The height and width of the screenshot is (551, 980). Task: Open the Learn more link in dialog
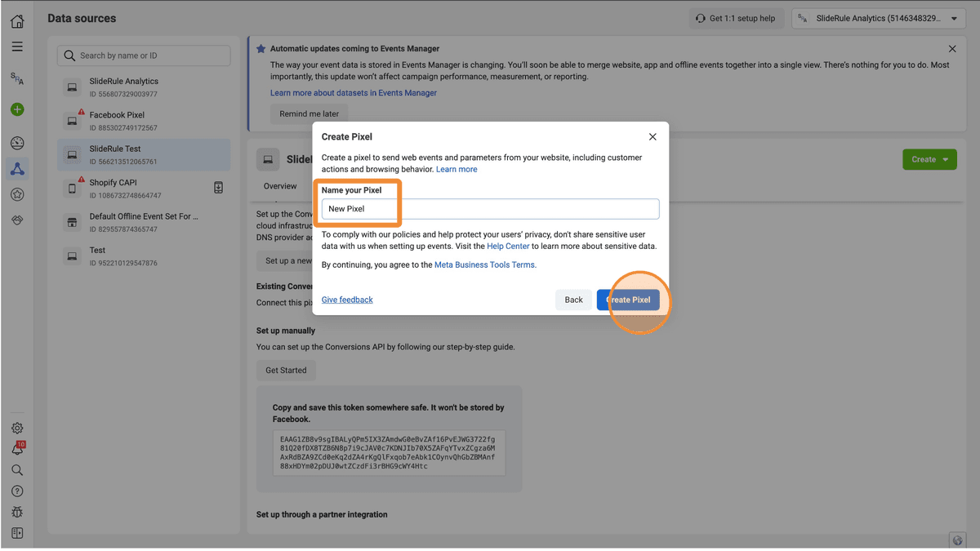pos(457,169)
